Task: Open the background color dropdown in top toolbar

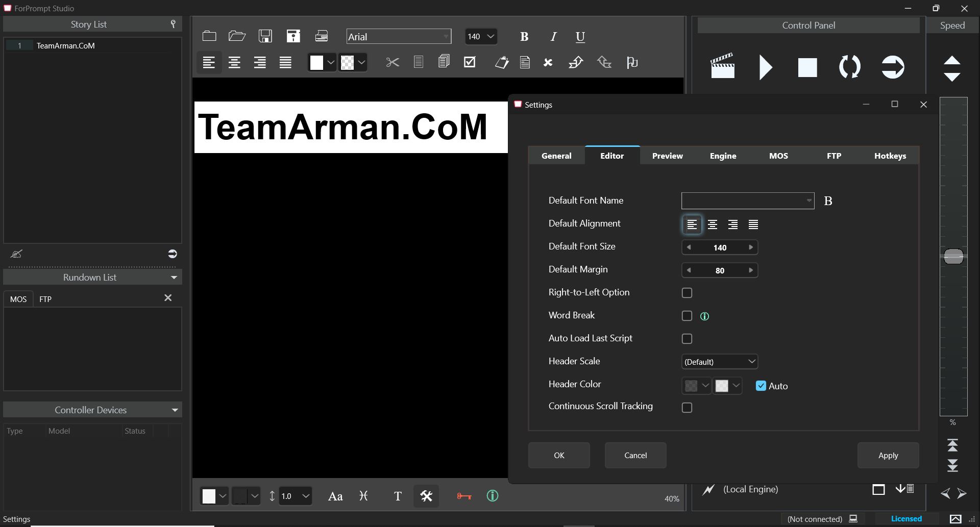Action: coord(361,63)
